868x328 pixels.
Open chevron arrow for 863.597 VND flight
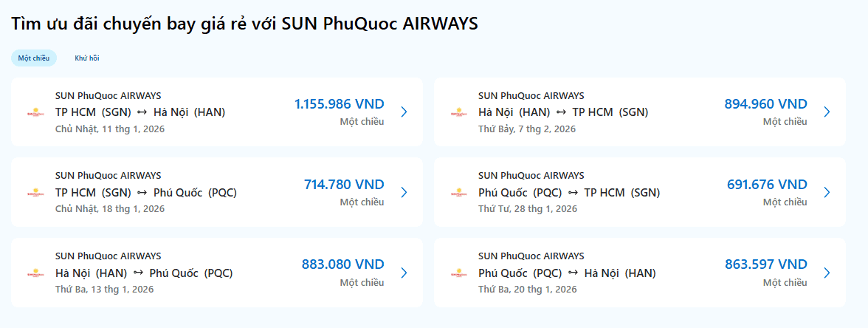pyautogui.click(x=827, y=273)
